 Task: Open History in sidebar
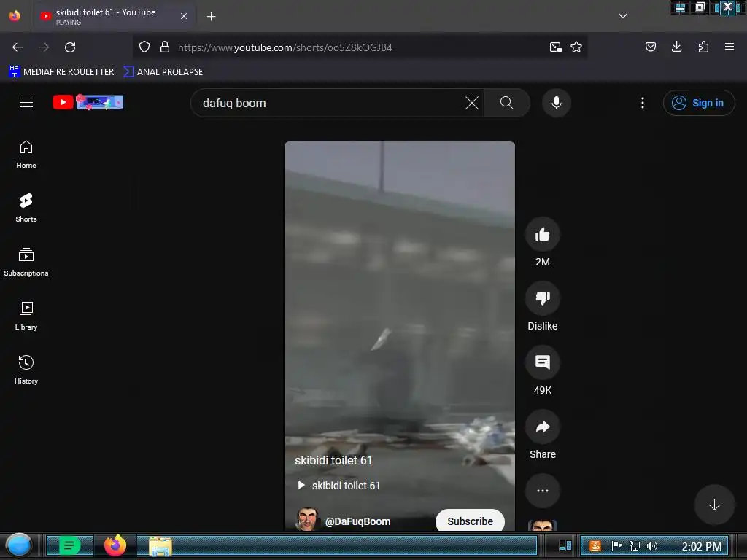click(x=26, y=370)
